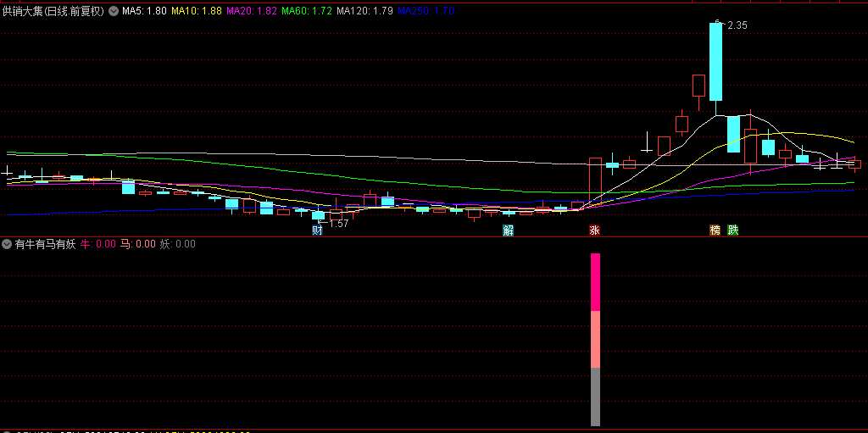Click the 牛: 0.00 indicator value
Screen dimensions: 868x433
click(x=98, y=244)
